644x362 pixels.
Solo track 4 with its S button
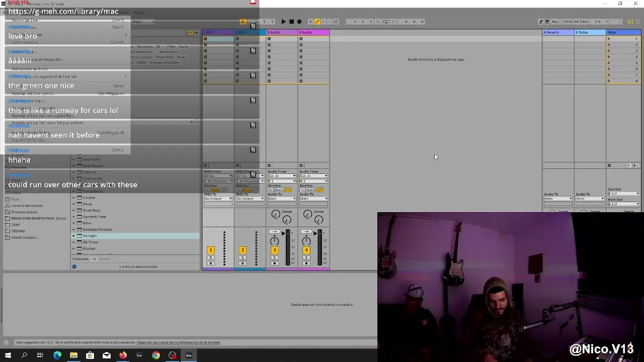306,258
